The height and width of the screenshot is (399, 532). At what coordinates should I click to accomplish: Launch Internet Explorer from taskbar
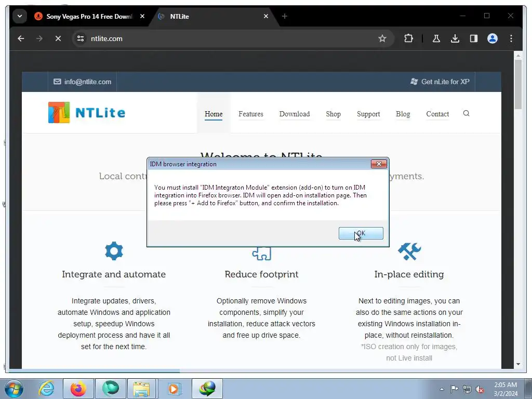[x=46, y=389]
